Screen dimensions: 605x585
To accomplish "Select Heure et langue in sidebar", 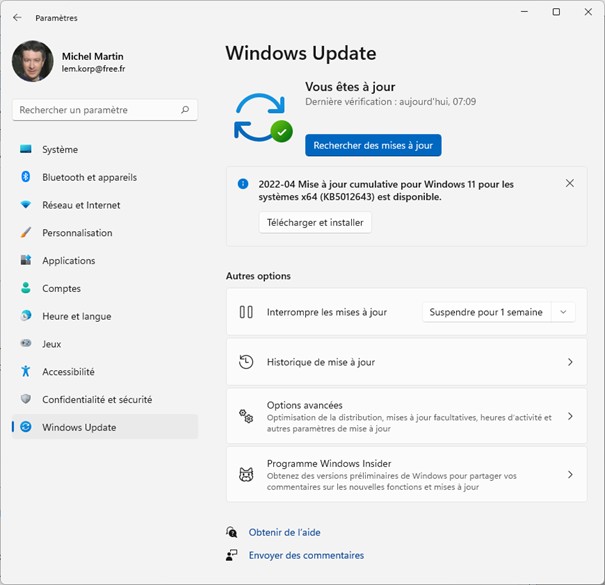I will pos(76,316).
